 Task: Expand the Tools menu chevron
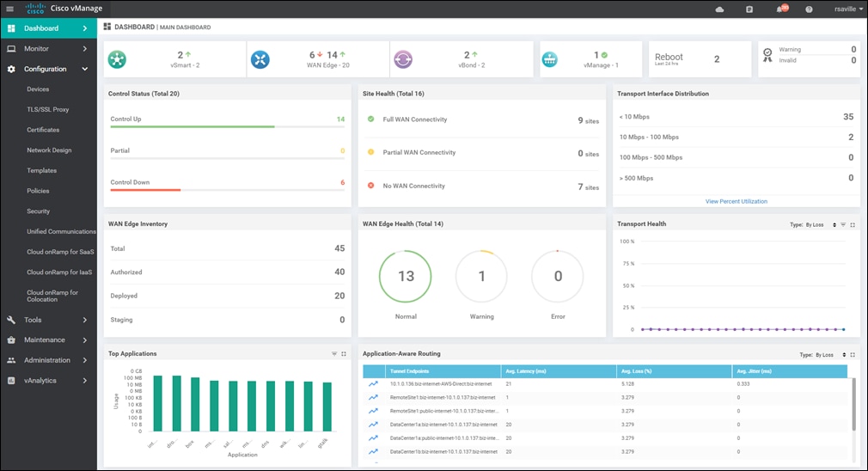(85, 320)
